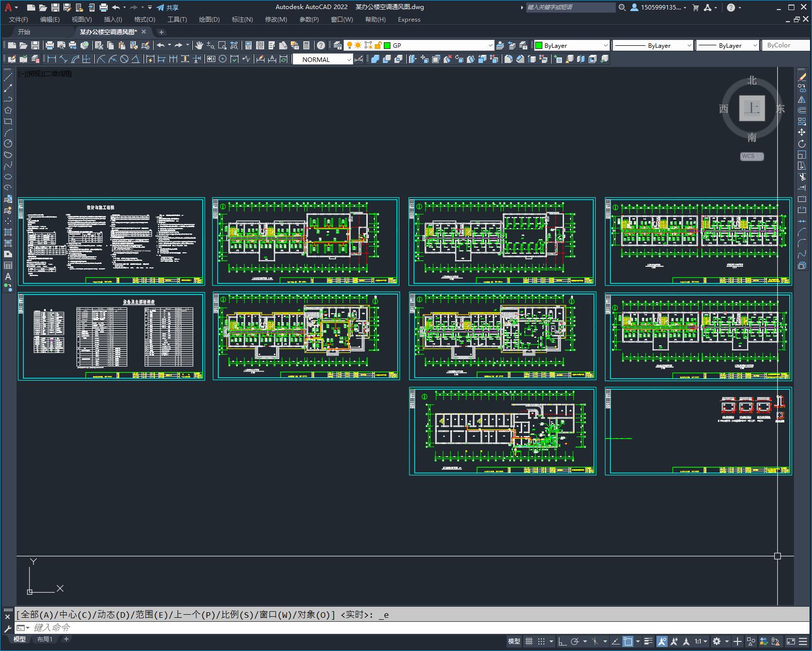Toggle Ortho mode in the status bar
812x651 pixels.
click(x=562, y=641)
